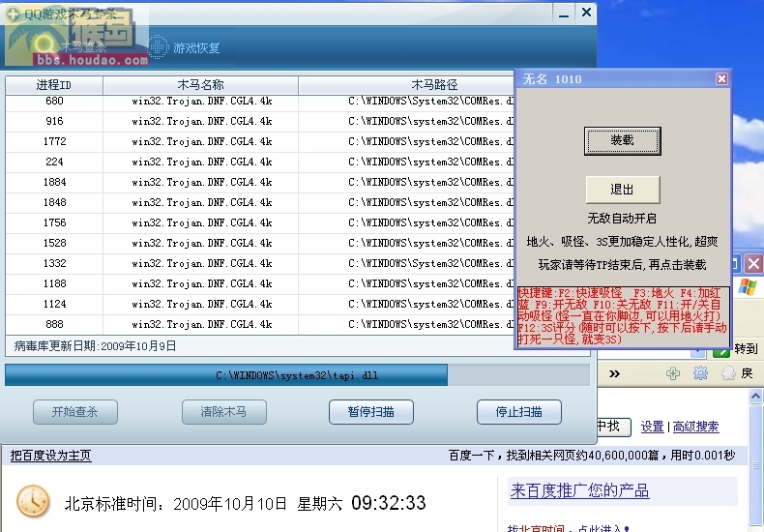The width and height of the screenshot is (764, 532).
Task: Click the 清除木马 button
Action: (x=223, y=412)
